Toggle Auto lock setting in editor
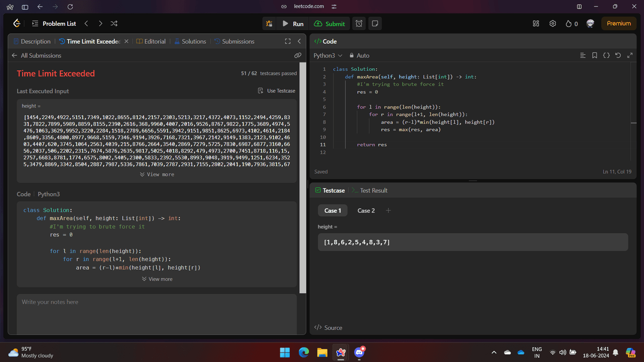644x362 pixels. pyautogui.click(x=359, y=55)
